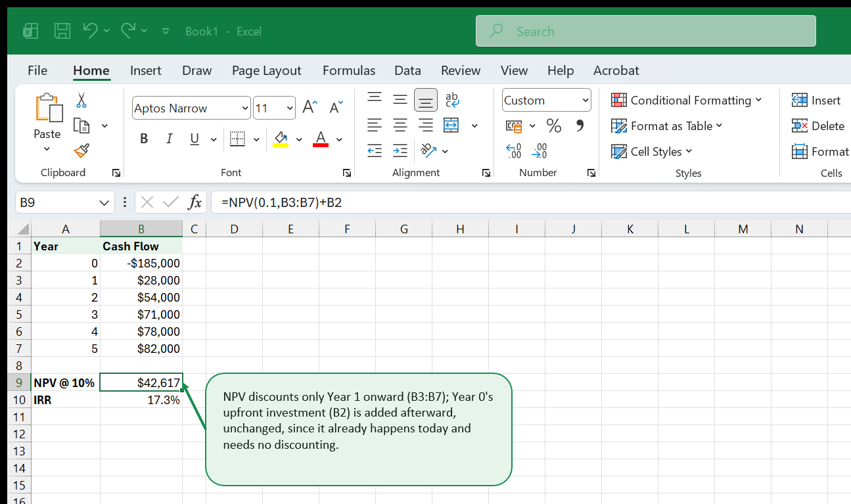Toggle Underline formatting
The image size is (851, 504).
(x=195, y=139)
